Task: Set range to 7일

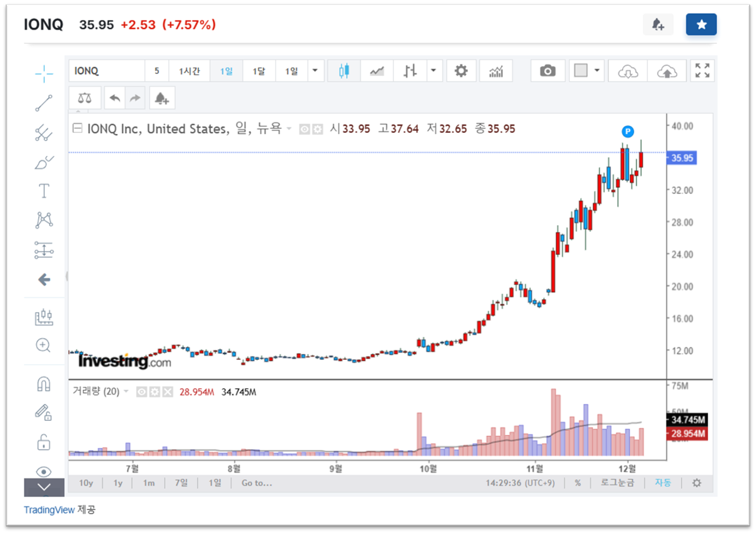Action: tap(181, 483)
